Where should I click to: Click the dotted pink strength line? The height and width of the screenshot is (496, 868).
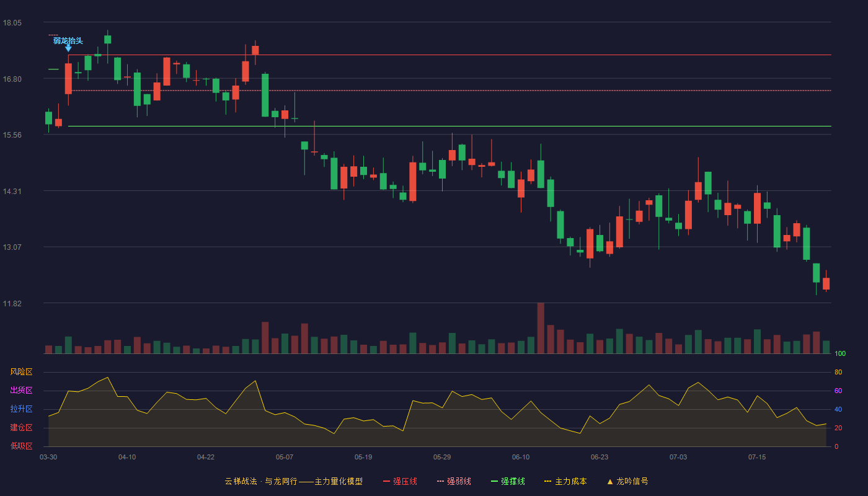[x=449, y=91]
